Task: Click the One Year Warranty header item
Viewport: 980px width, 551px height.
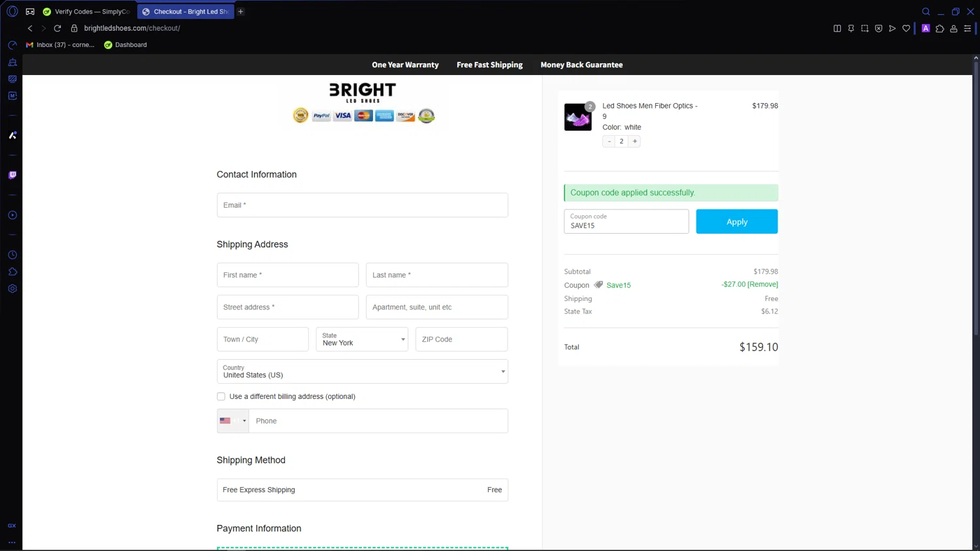Action: point(405,65)
